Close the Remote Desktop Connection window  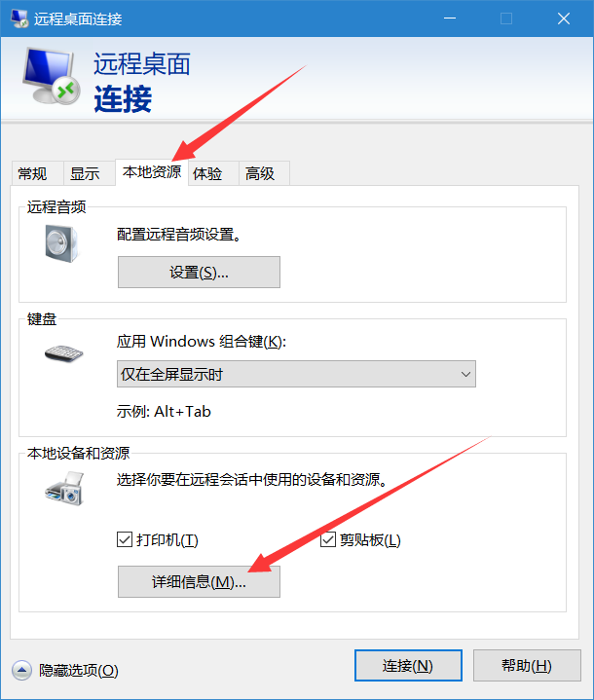564,18
